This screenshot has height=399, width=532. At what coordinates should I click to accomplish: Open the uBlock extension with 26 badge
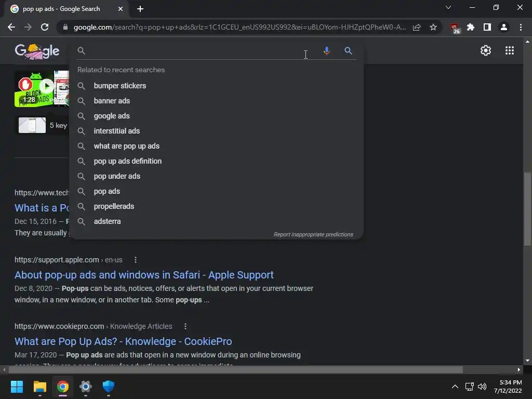coord(455,28)
